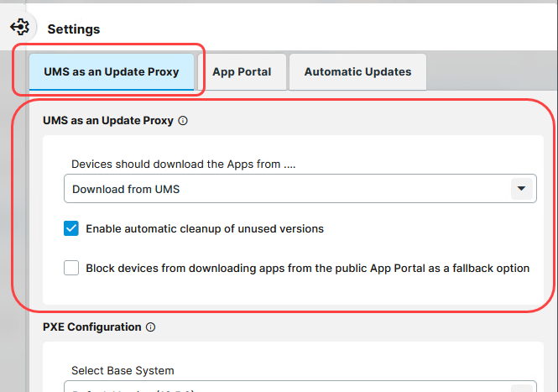Click info icon next to PXE Configuration
558x392 pixels.
pos(151,327)
